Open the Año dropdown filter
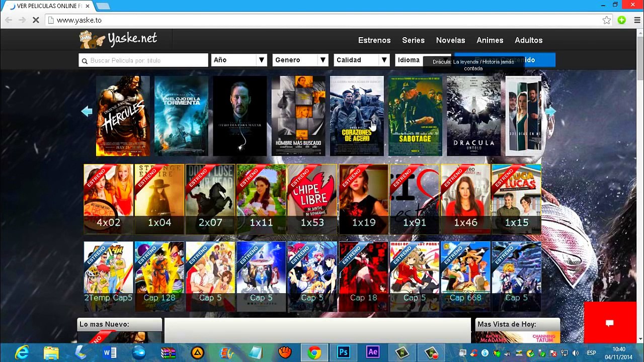 coord(239,60)
